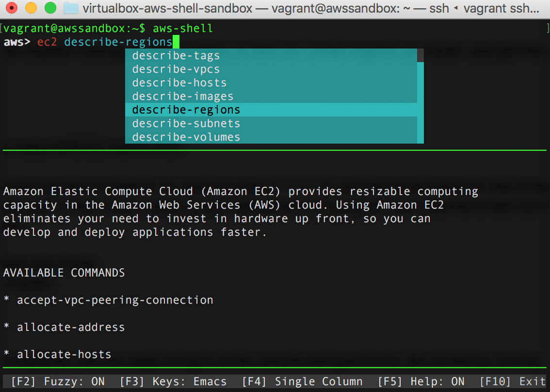Click the accept-vpc-peering-connection command
The height and width of the screenshot is (392, 550).
(x=115, y=300)
